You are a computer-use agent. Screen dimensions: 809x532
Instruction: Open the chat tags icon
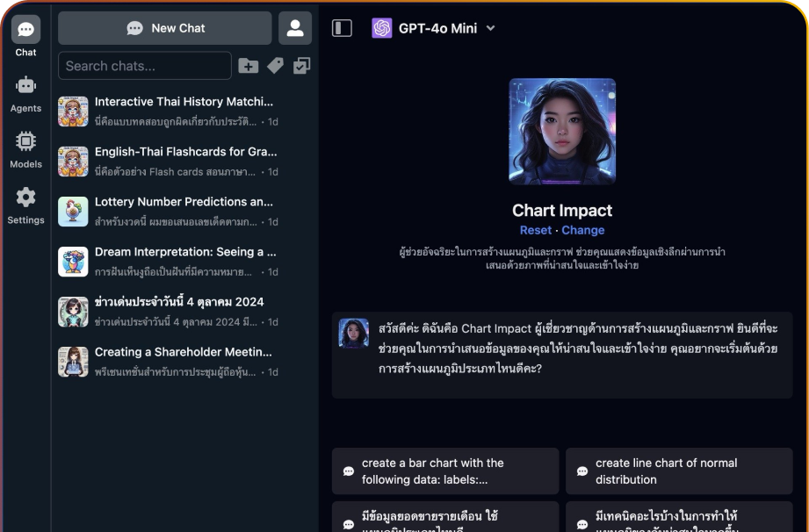(275, 66)
